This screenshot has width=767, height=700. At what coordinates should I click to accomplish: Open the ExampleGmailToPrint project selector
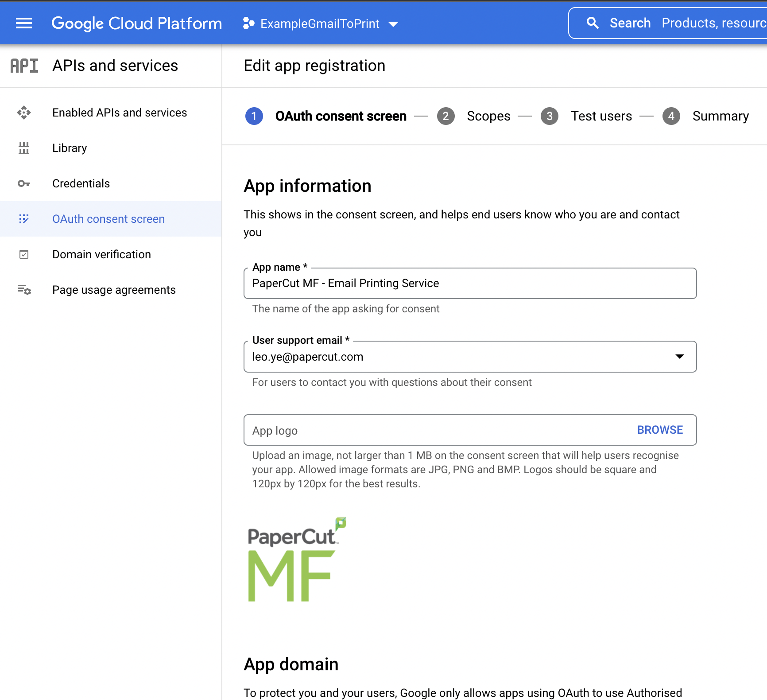point(321,23)
